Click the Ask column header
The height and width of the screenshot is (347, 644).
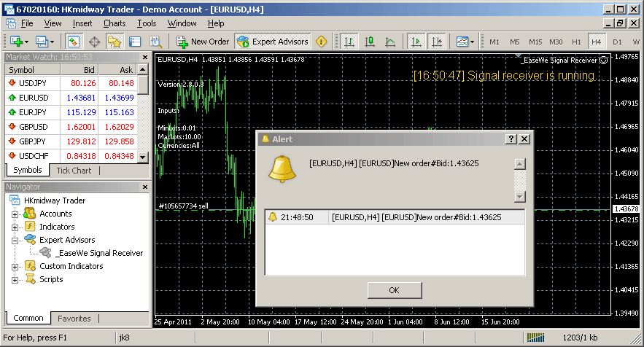[118, 69]
